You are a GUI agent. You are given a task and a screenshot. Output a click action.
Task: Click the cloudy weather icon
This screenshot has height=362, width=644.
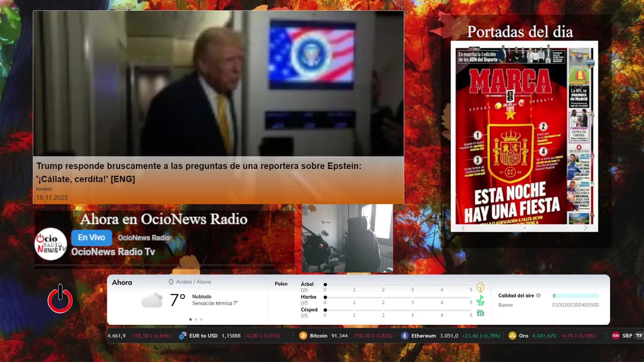coord(152,301)
